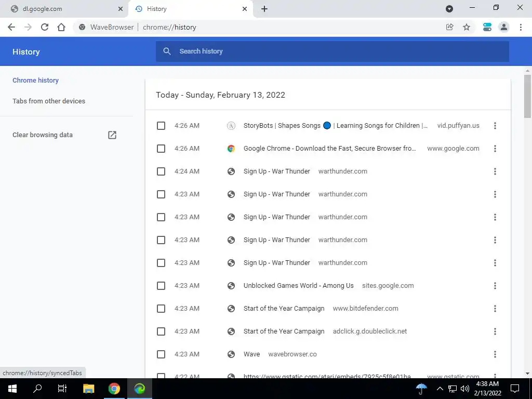This screenshot has width=532, height=399.
Task: Click the magnifier icon in search history bar
Action: click(167, 51)
